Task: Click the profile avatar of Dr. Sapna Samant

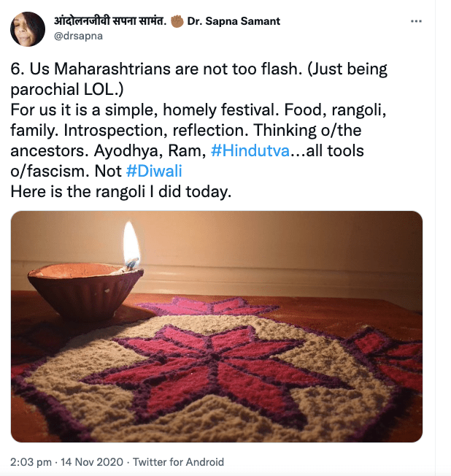Action: [27, 28]
